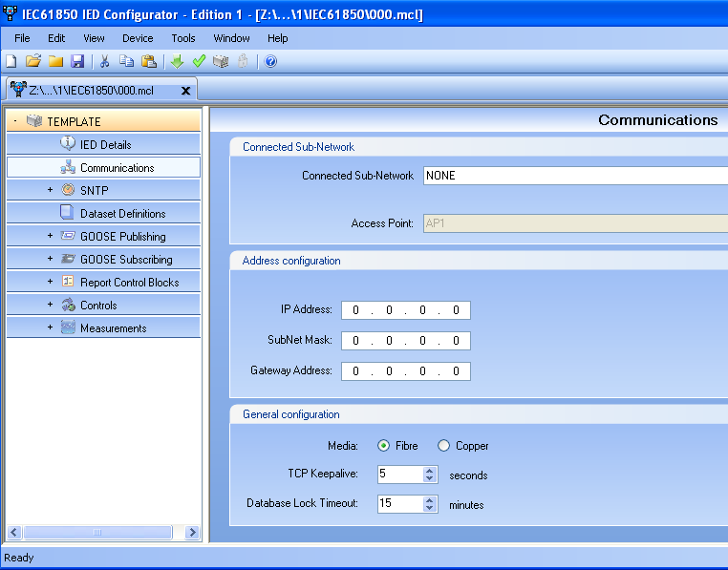This screenshot has height=570, width=728.
Task: Click the IED Details info icon
Action: pyautogui.click(x=68, y=143)
